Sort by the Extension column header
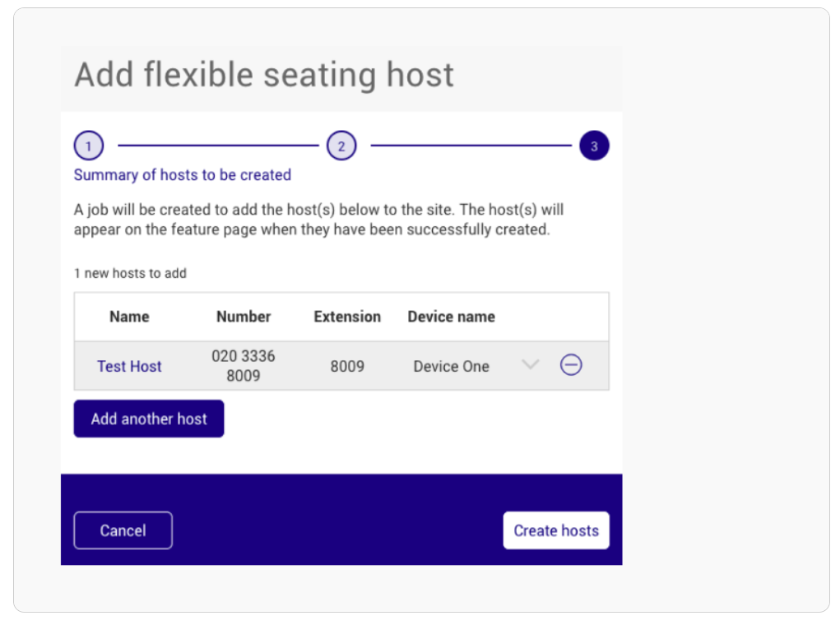 point(347,317)
